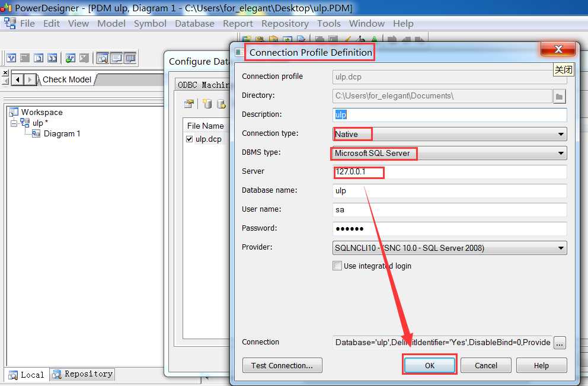Viewport: 588px width, 386px height.
Task: Open the Provider dropdown
Action: (561, 248)
